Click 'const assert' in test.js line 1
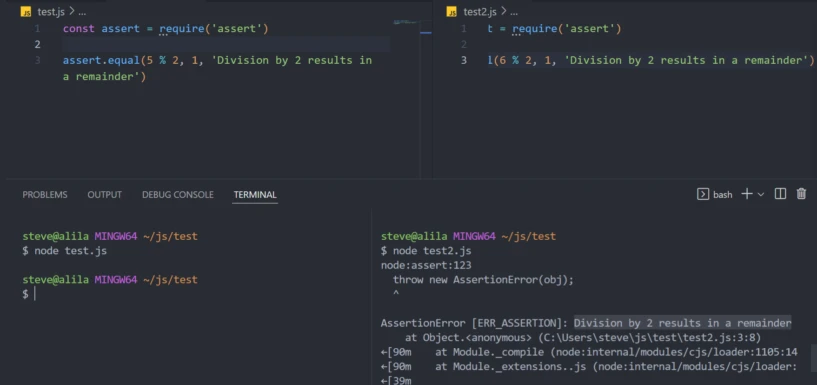 pos(102,29)
